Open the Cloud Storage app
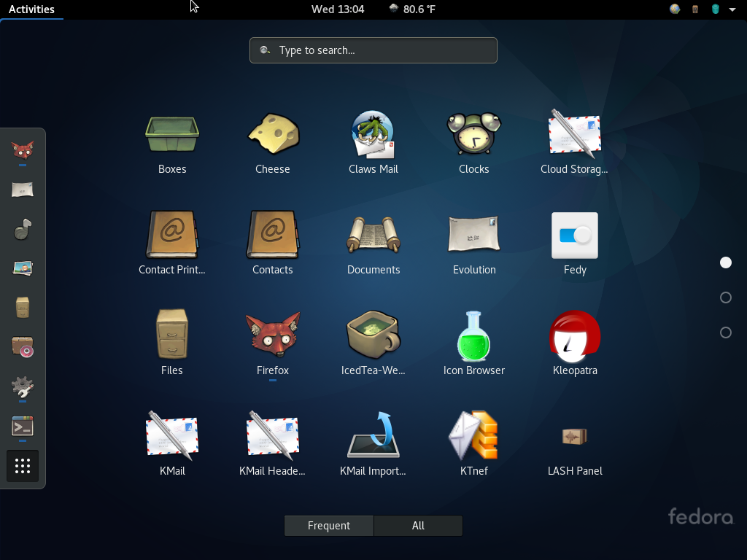This screenshot has height=560, width=747. coord(575,143)
